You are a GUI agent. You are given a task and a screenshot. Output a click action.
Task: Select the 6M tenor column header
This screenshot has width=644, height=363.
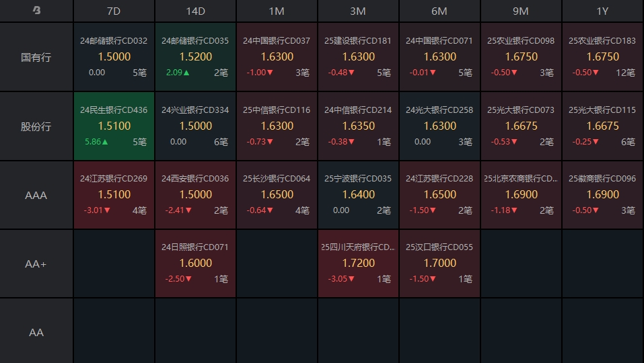tap(439, 11)
